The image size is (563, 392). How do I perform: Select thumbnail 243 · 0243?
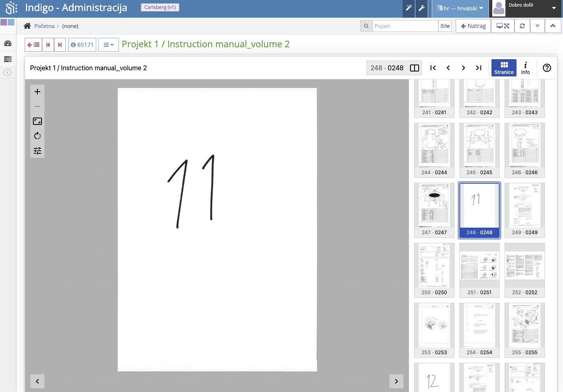tap(525, 99)
